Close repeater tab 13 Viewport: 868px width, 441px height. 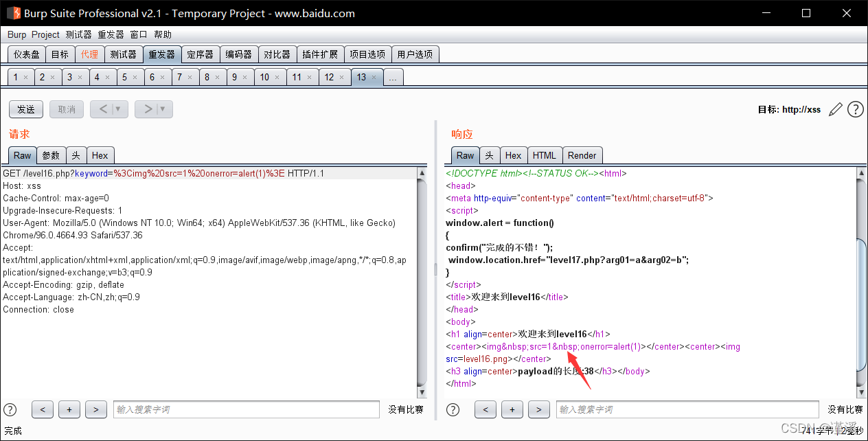coord(374,78)
